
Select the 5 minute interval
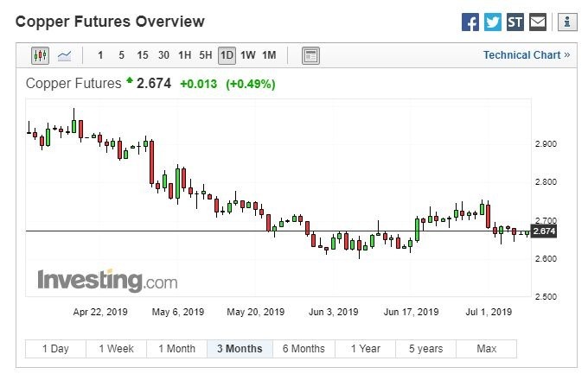click(121, 55)
